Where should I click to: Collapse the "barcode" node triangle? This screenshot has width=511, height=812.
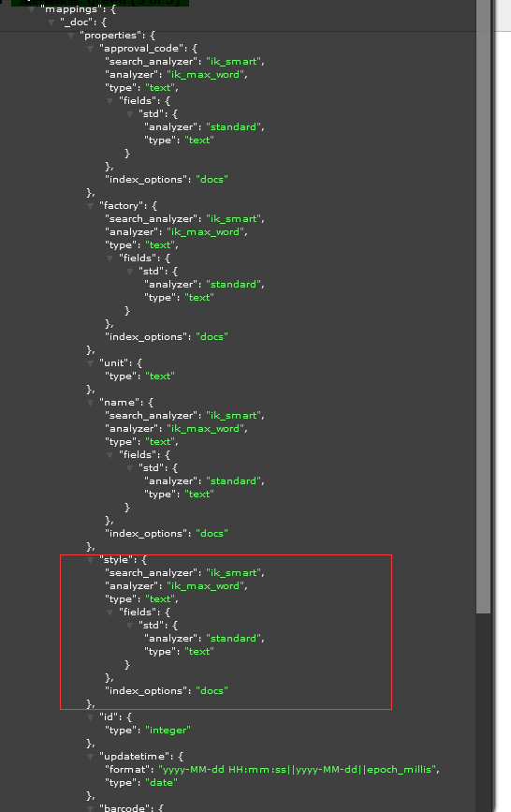[91, 808]
